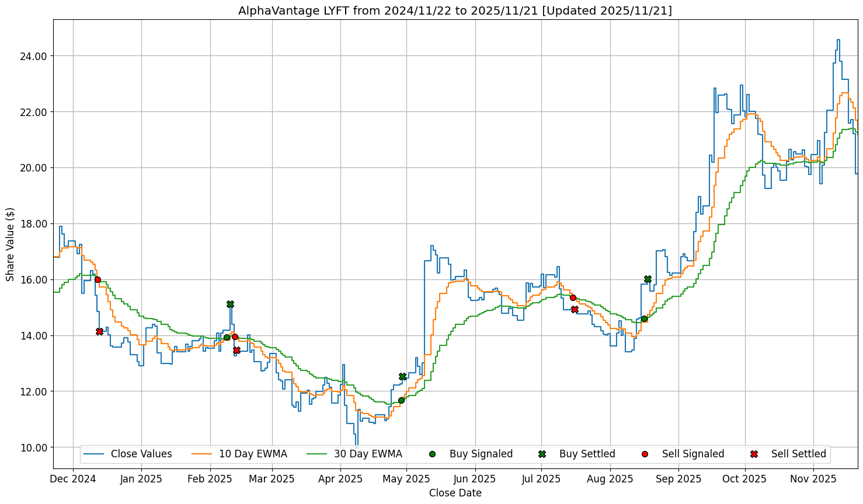863x504 pixels.
Task: Click the Sep 2025 x-axis tick label
Action: 678,479
